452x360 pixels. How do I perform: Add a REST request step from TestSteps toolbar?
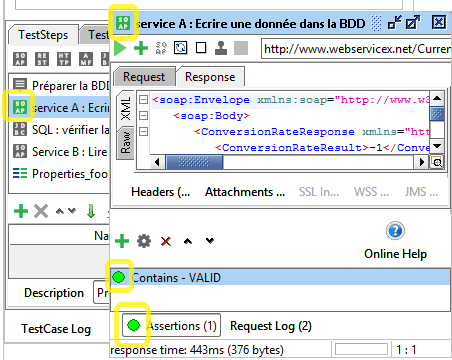[42, 59]
